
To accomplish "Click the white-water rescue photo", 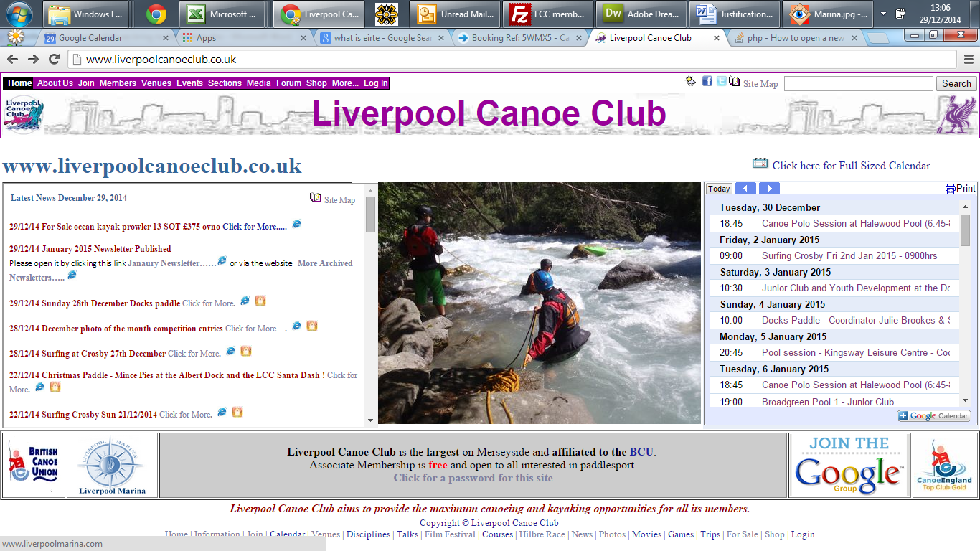I will tap(540, 302).
